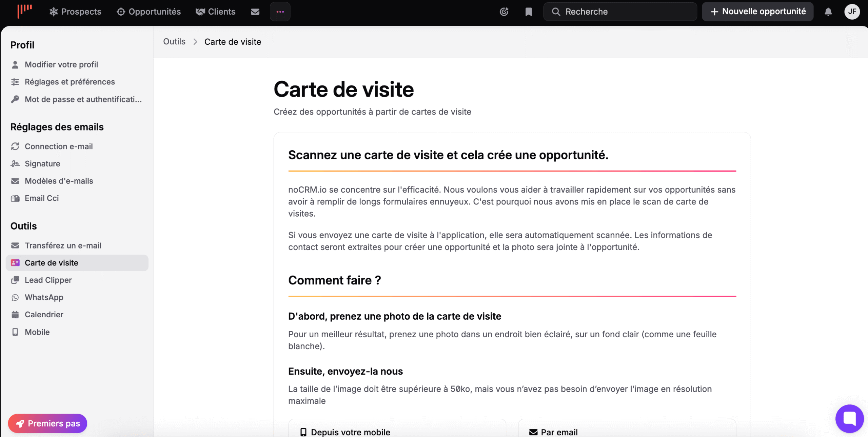Click key icon for Mot de passe
The width and height of the screenshot is (868, 437).
tap(15, 99)
